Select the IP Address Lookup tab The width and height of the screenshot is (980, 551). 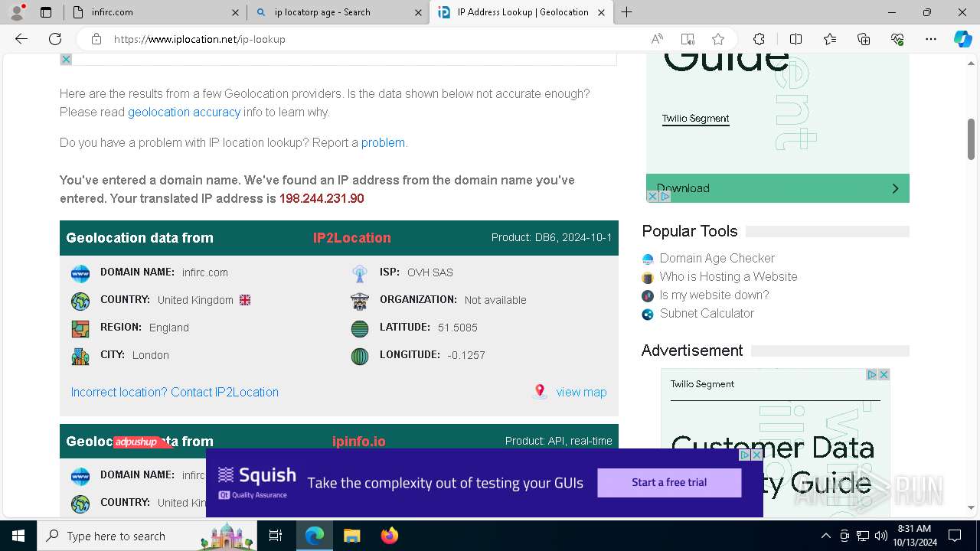coord(521,12)
